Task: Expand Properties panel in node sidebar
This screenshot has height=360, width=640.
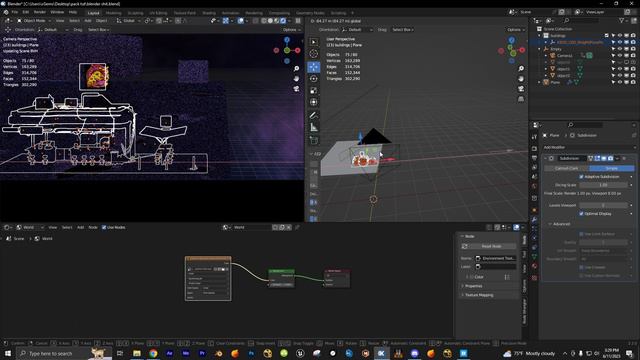Action: [x=473, y=286]
